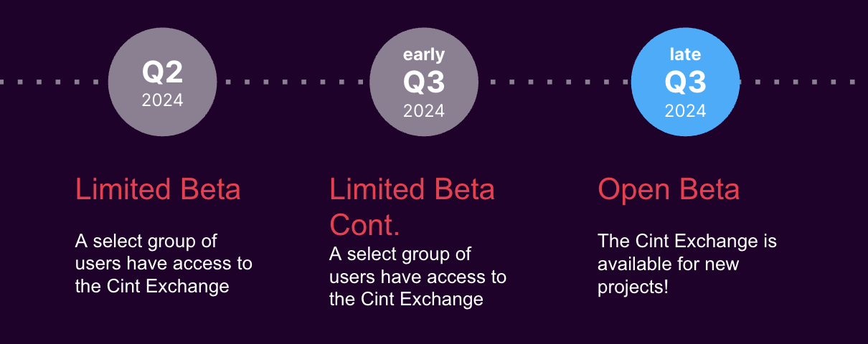The image size is (868, 344).
Task: Click the 2024 text inside the blue circle
Action: pyautogui.click(x=685, y=111)
